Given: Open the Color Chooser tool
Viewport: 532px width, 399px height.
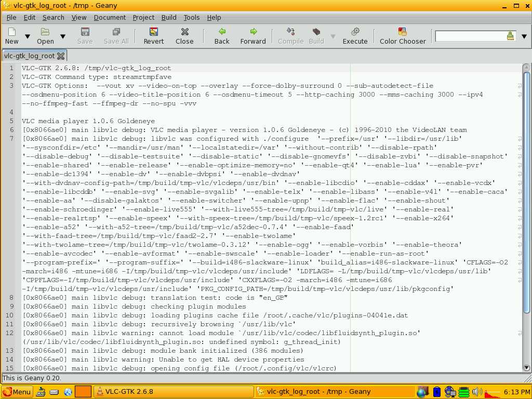Looking at the screenshot, I should tap(403, 32).
